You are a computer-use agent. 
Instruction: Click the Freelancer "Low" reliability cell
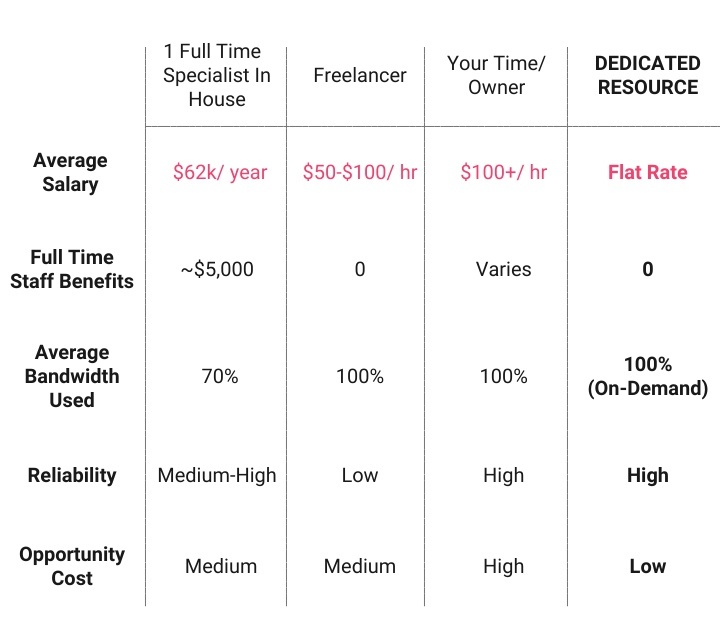[x=360, y=475]
